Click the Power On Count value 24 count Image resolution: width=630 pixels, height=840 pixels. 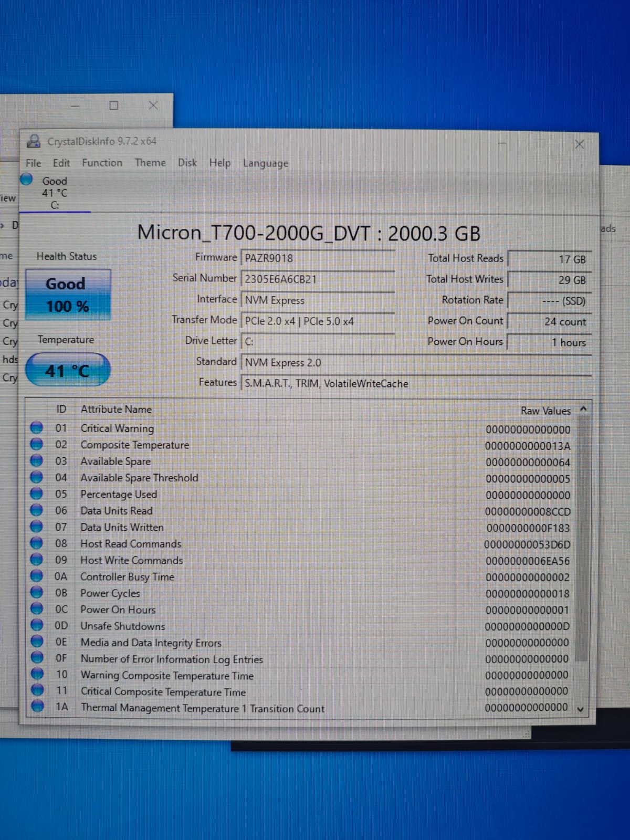pos(550,321)
